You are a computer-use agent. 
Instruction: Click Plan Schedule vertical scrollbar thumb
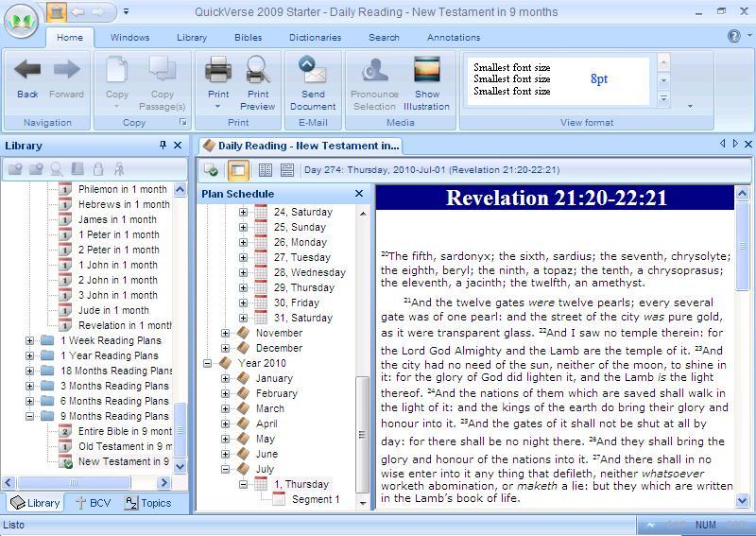click(362, 434)
